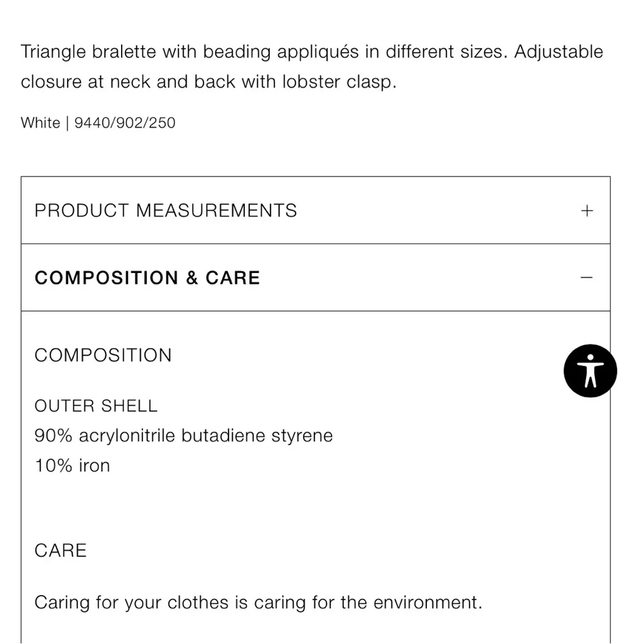Screen dimensions: 644x644
Task: Click the plus icon for Product Measurements
Action: [587, 211]
